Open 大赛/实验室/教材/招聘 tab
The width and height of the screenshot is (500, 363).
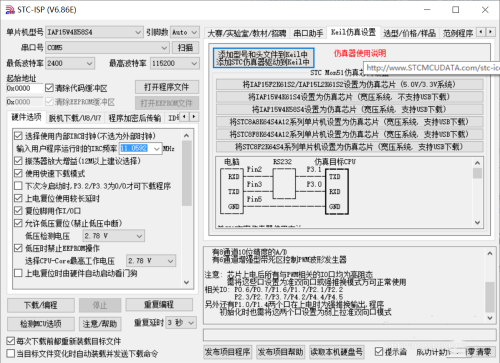pos(247,33)
